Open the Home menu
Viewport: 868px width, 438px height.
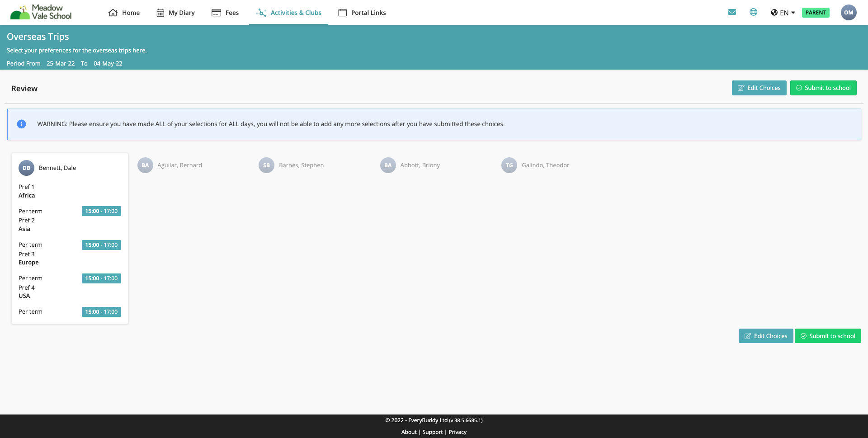pos(124,13)
